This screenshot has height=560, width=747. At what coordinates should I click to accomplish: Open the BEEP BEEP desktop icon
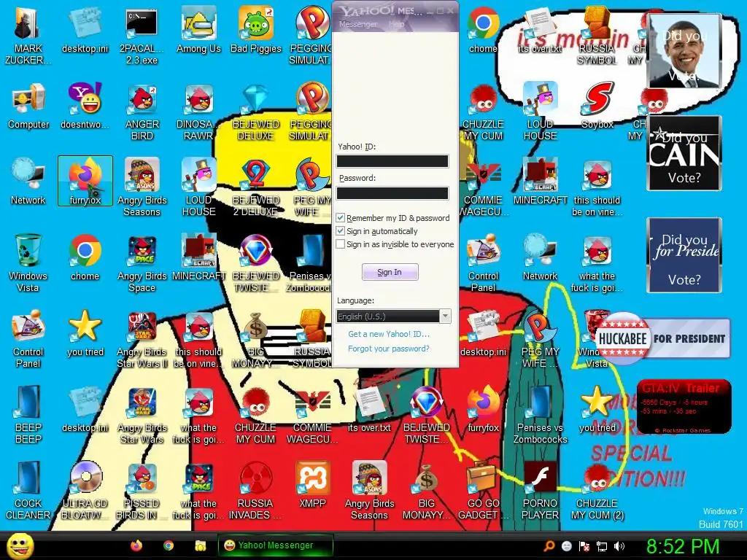(x=28, y=415)
